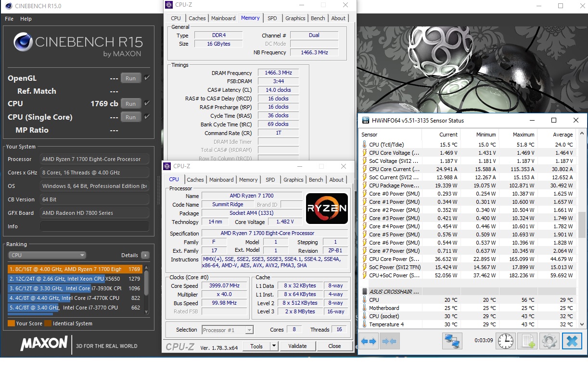The height and width of the screenshot is (371, 588).
Task: Expand ranking Details arrow button
Action: pos(145,255)
